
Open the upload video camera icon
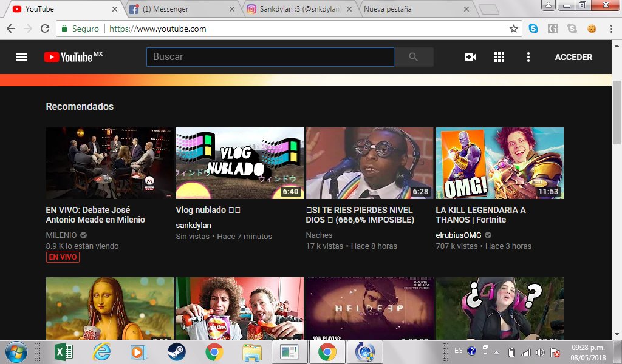(470, 57)
